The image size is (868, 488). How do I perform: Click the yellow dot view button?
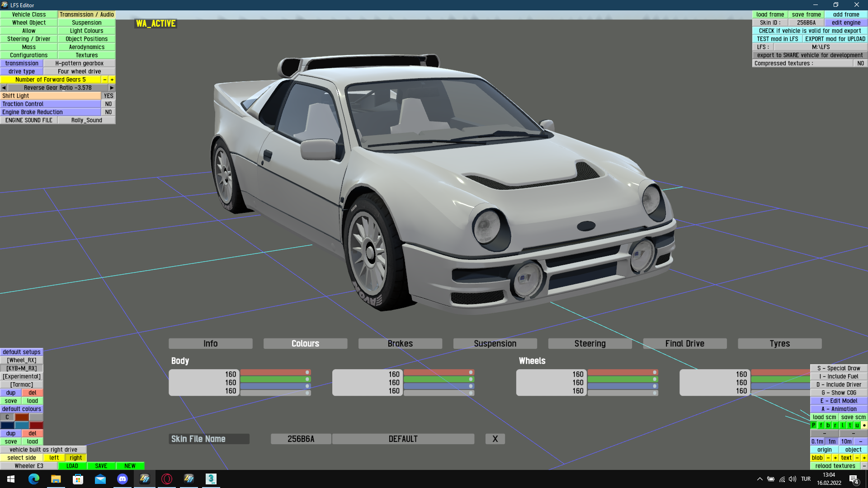tap(864, 425)
